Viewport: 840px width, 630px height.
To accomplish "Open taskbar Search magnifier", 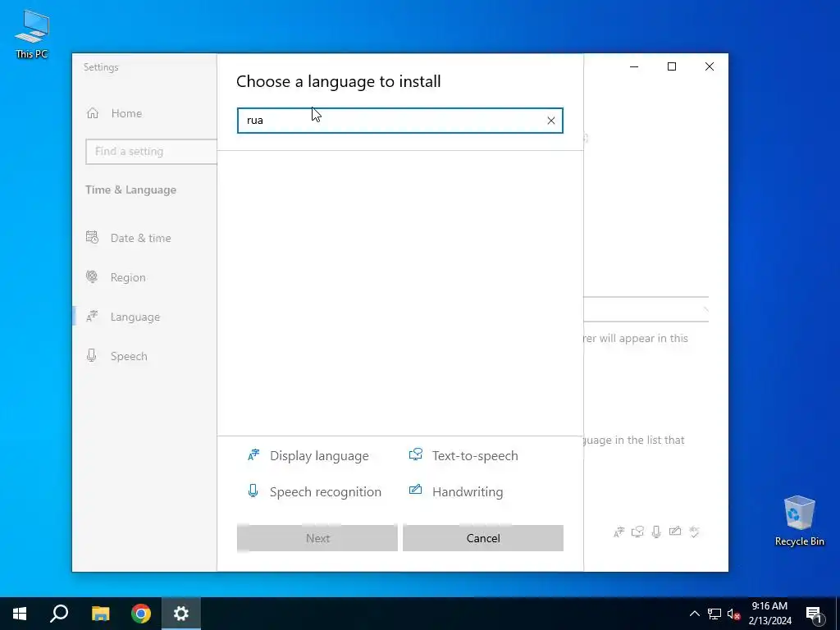I will pos(59,614).
